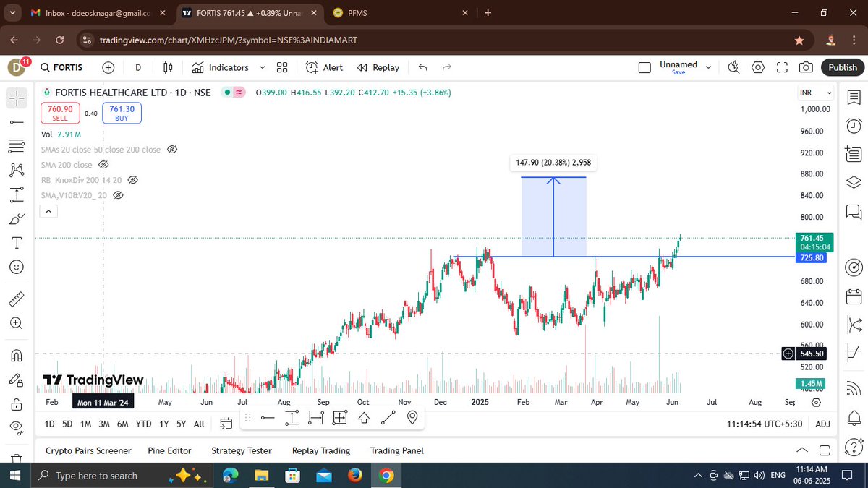The height and width of the screenshot is (488, 868).
Task: Show the SMA 200 close indicator
Action: point(103,165)
